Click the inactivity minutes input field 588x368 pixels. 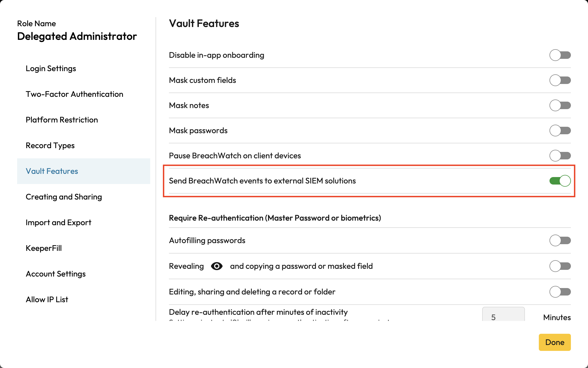(x=503, y=316)
